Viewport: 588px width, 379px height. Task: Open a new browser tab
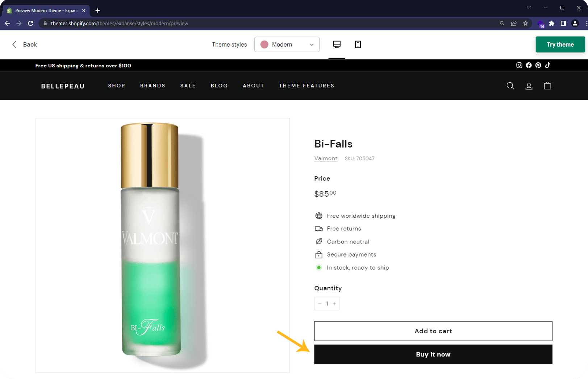(x=97, y=11)
